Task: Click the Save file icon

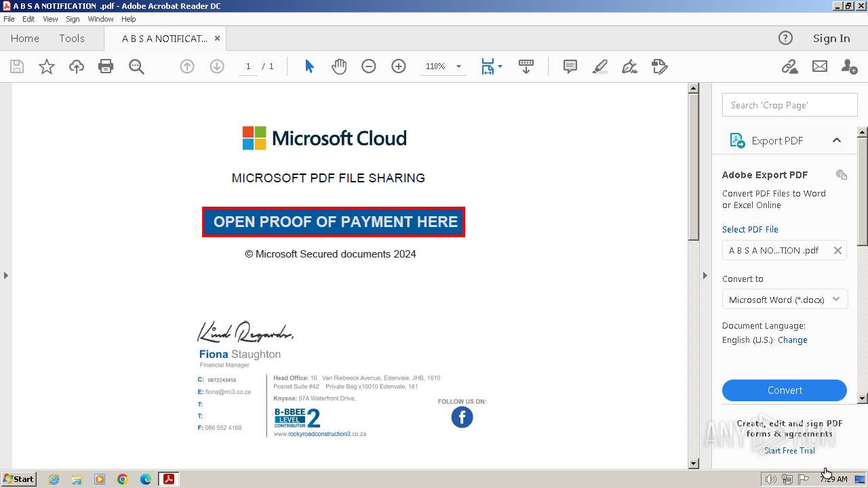Action: [x=17, y=66]
